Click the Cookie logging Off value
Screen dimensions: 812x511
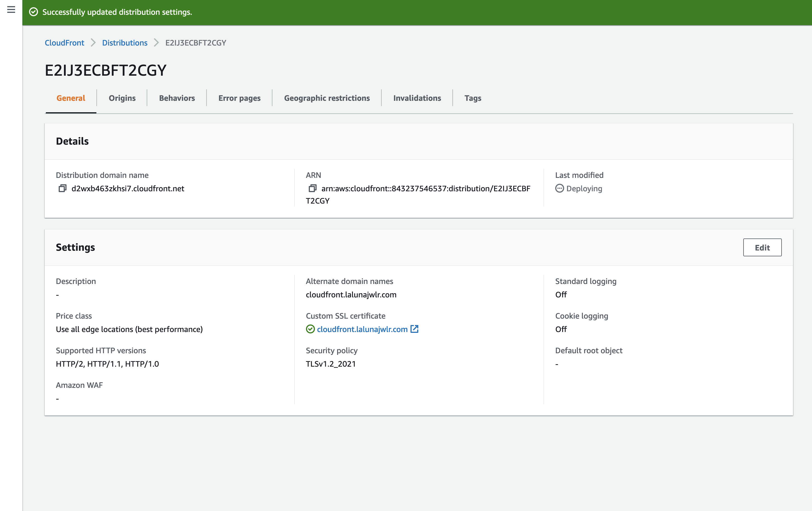pos(561,329)
